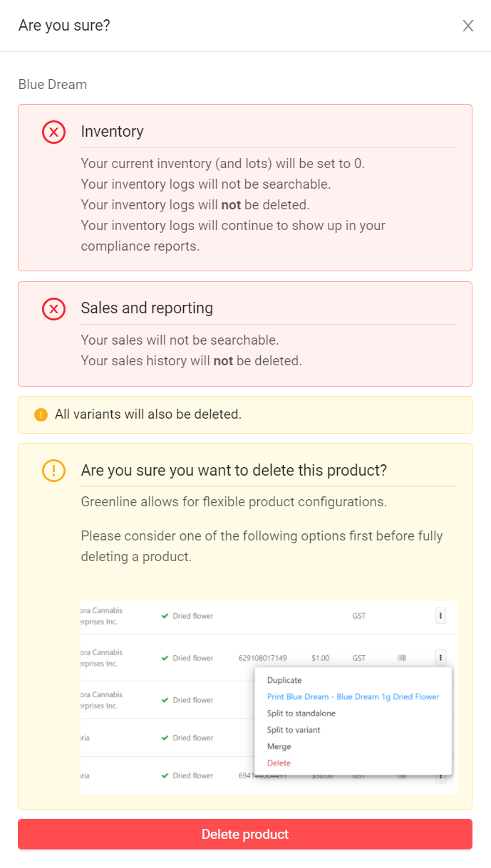Click the orange alert icon in variants notice
The width and height of the screenshot is (491, 868).
(41, 414)
